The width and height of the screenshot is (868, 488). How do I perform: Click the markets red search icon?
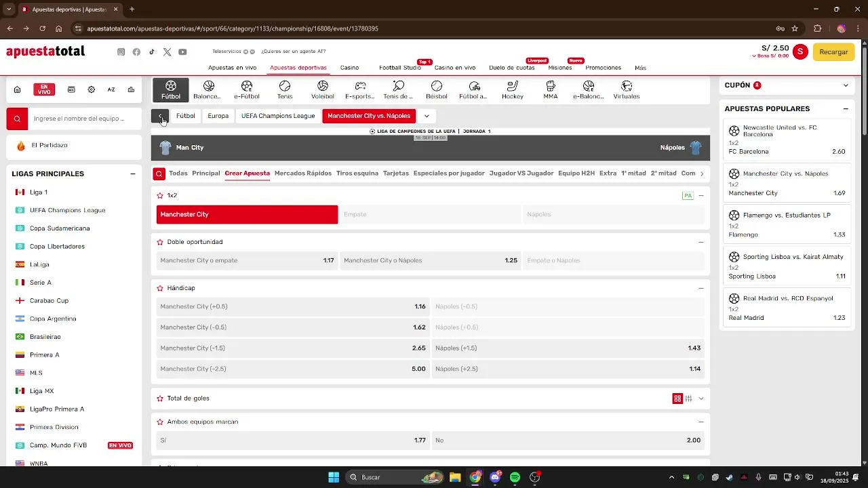point(159,174)
